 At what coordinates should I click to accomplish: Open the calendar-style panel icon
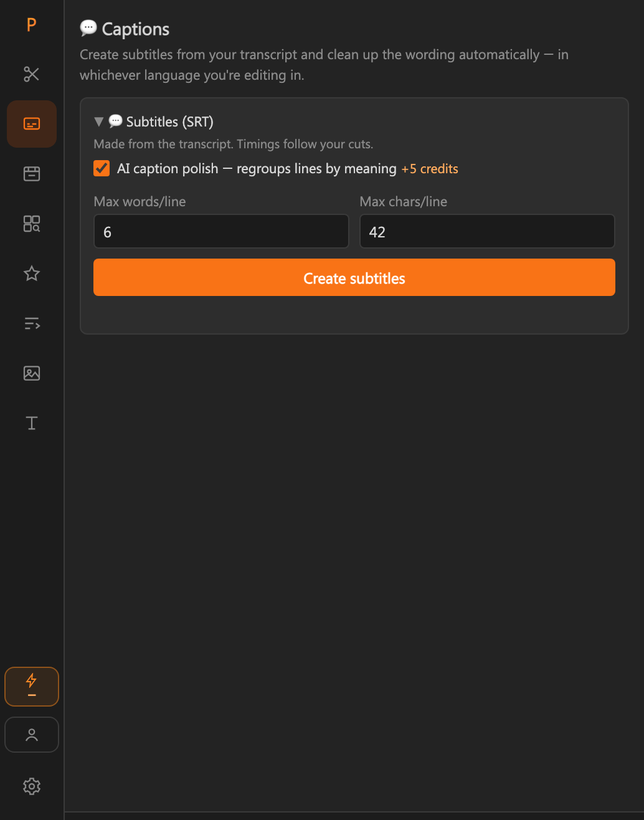coord(32,174)
